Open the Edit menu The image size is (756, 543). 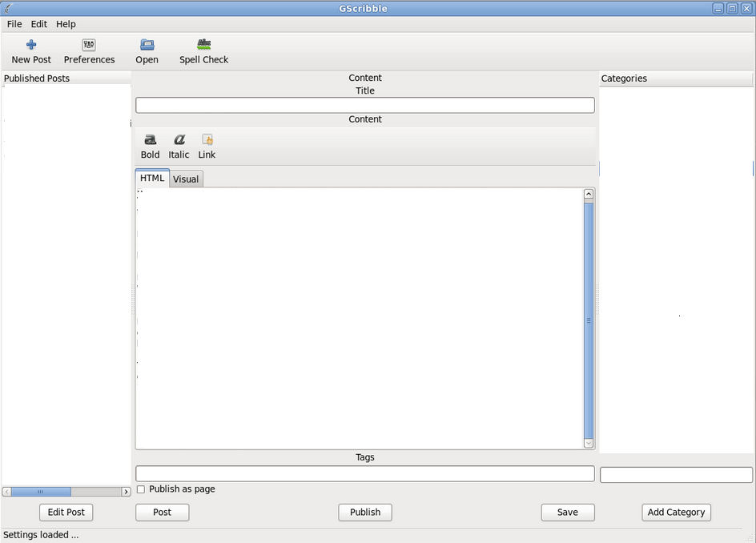(x=39, y=24)
